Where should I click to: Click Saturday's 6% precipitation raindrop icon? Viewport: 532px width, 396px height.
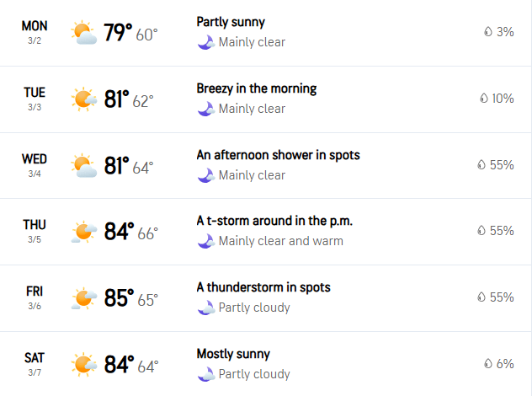click(487, 364)
